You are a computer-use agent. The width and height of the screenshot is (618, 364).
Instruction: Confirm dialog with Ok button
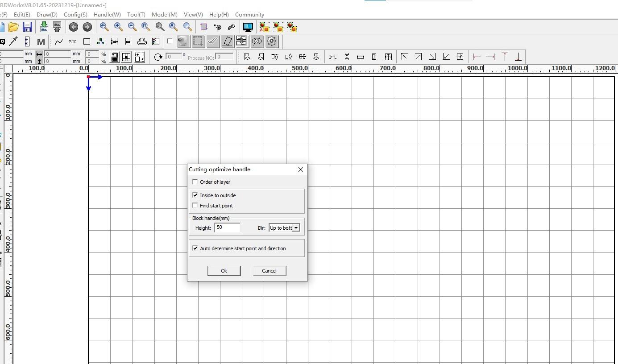point(224,271)
